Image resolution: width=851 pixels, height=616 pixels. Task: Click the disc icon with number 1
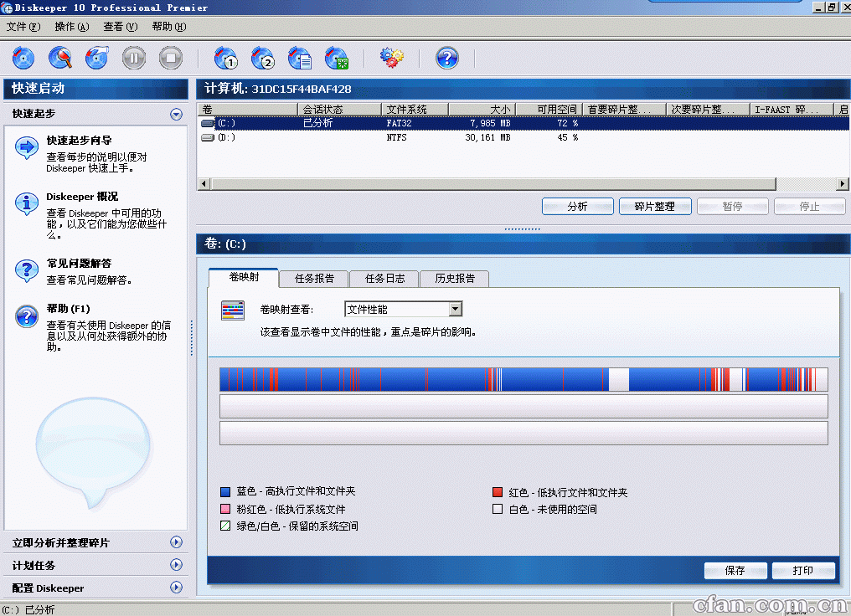pyautogui.click(x=226, y=58)
